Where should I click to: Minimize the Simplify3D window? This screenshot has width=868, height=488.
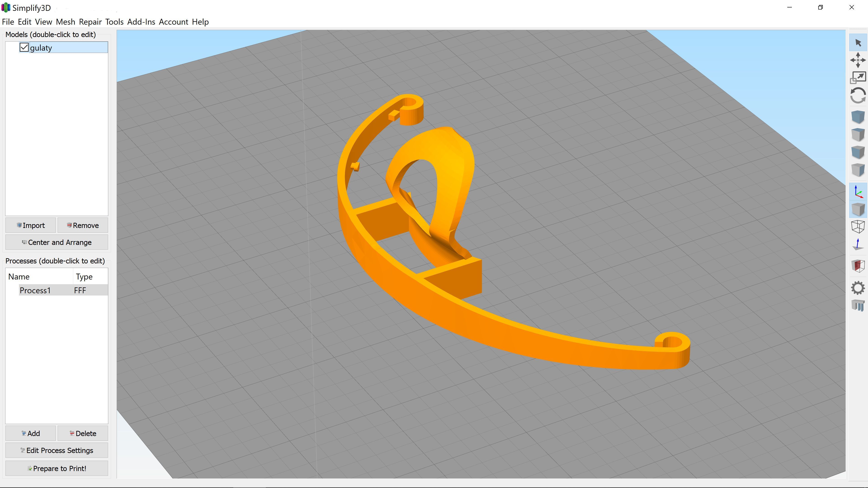pyautogui.click(x=790, y=7)
